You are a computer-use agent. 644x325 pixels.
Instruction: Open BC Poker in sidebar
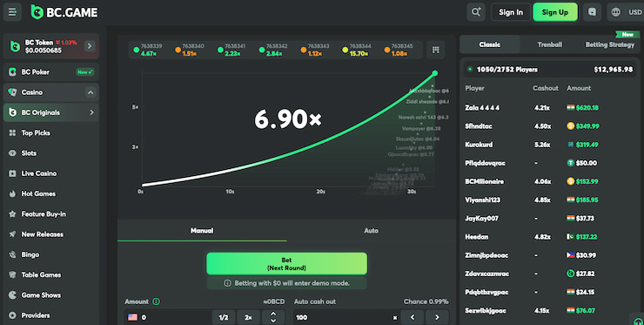point(51,72)
